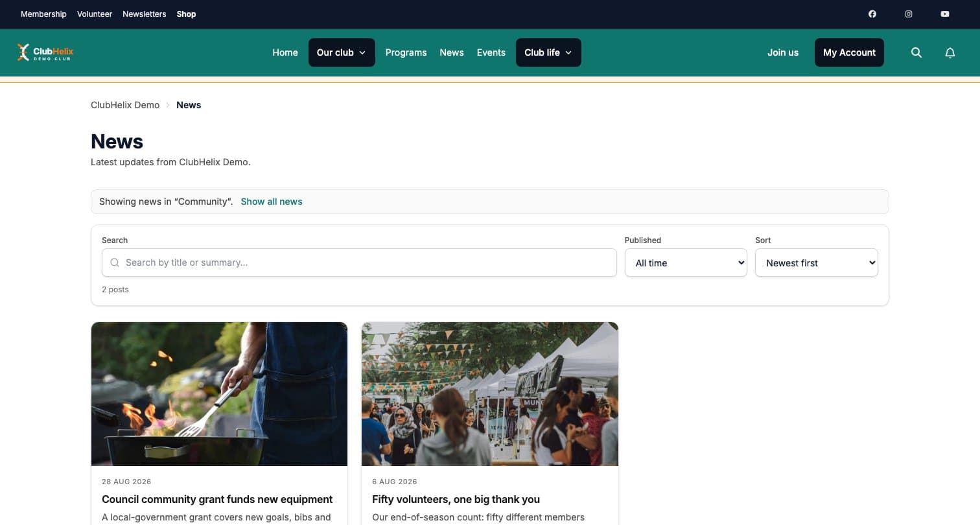Open the Volunteer link
This screenshot has height=525, width=980.
[95, 14]
